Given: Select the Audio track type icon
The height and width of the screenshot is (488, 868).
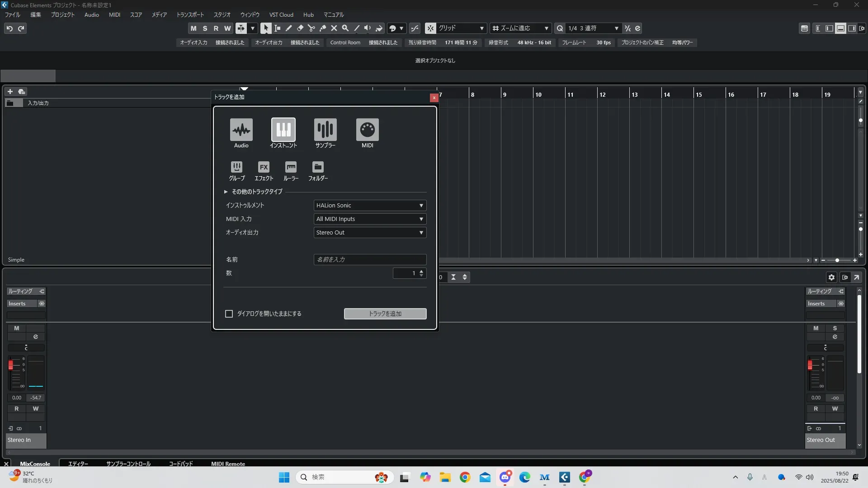Looking at the screenshot, I should pos(241,130).
